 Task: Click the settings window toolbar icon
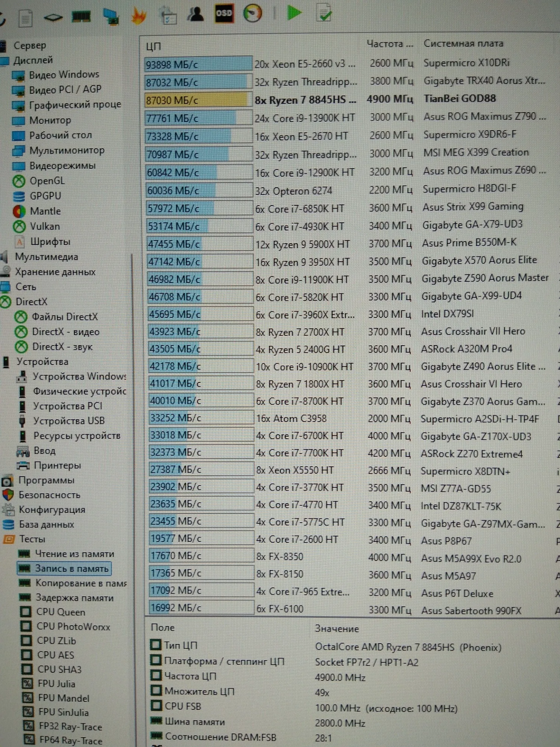point(168,16)
